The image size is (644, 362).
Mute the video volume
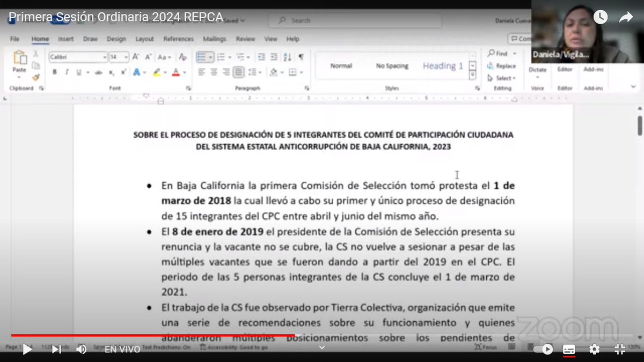click(81, 349)
